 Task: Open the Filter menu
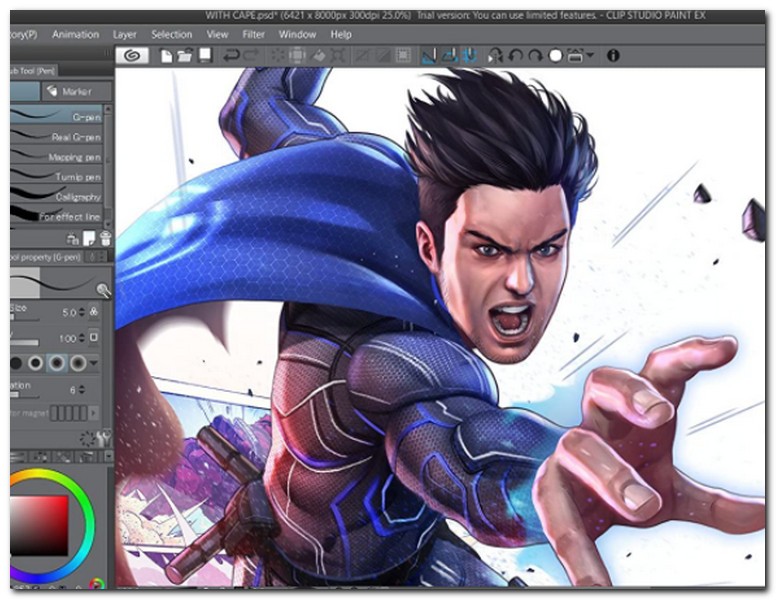pyautogui.click(x=254, y=34)
